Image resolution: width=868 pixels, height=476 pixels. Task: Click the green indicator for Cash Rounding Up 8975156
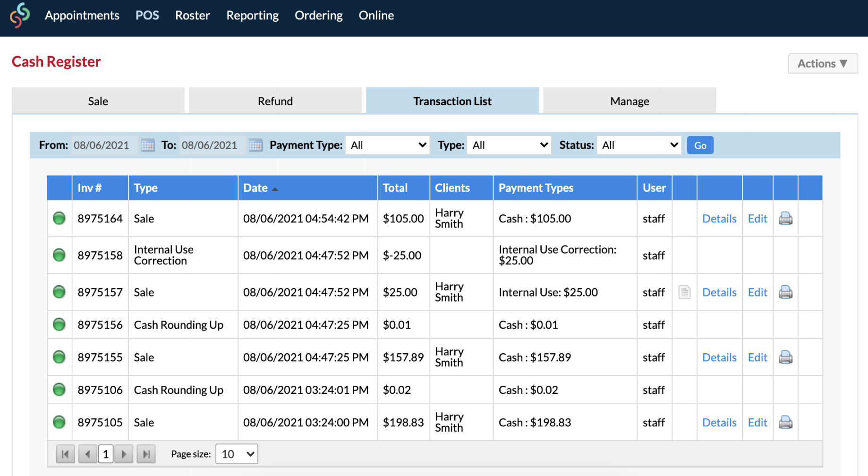59,325
